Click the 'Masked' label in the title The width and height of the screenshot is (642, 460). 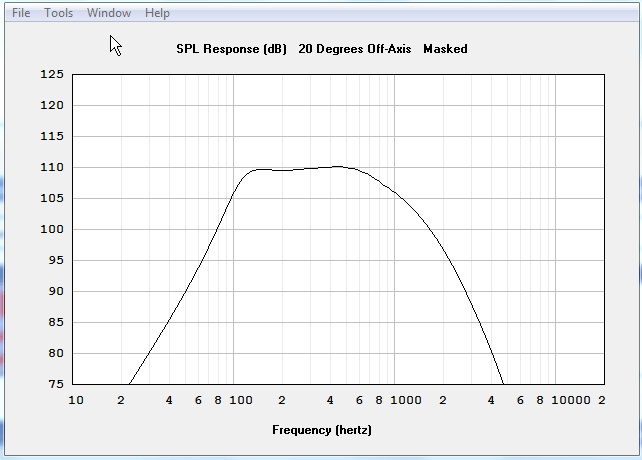(x=445, y=49)
